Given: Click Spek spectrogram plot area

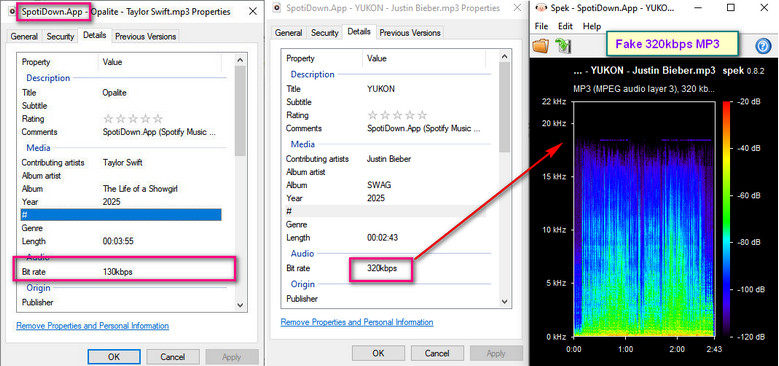Looking at the screenshot, I should point(643,220).
